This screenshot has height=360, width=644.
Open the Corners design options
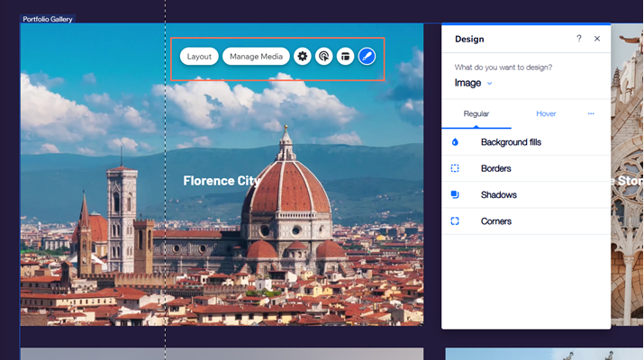point(495,221)
